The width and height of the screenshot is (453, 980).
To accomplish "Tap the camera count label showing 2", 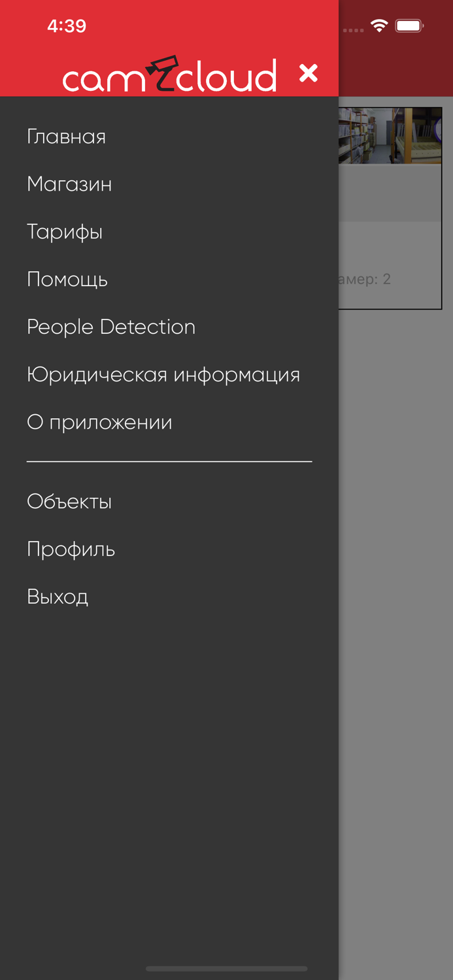I will 365,280.
